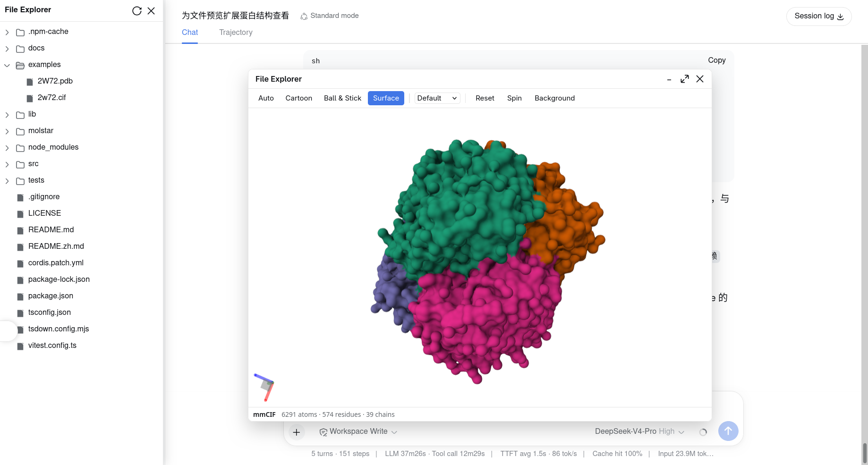The image size is (868, 465).
Task: Expand the viewer window to fullscreen
Action: (x=685, y=79)
